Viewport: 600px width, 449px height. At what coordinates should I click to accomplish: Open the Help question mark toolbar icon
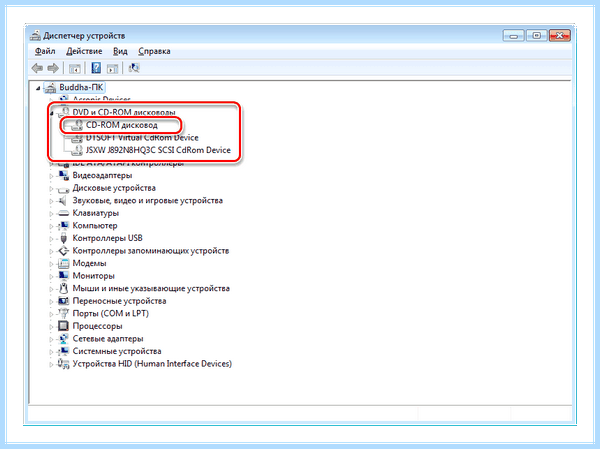point(96,69)
